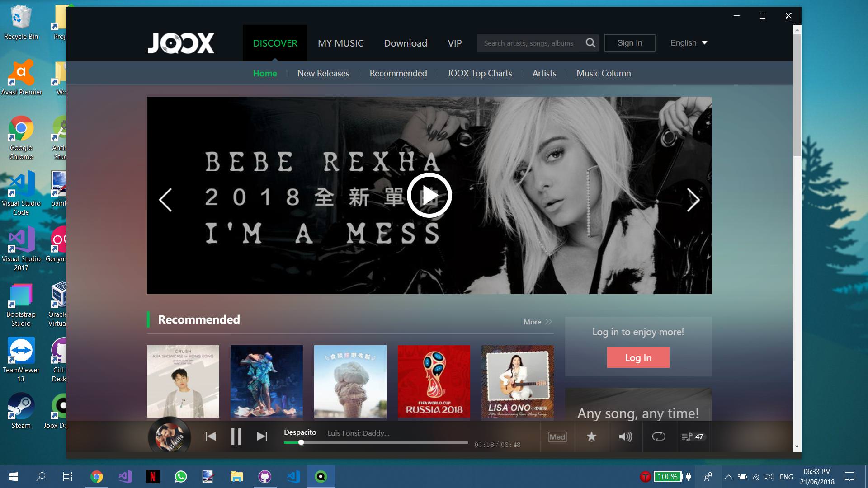The width and height of the screenshot is (868, 488).
Task: Open the Recycle Bin desktop icon
Action: coord(21,23)
